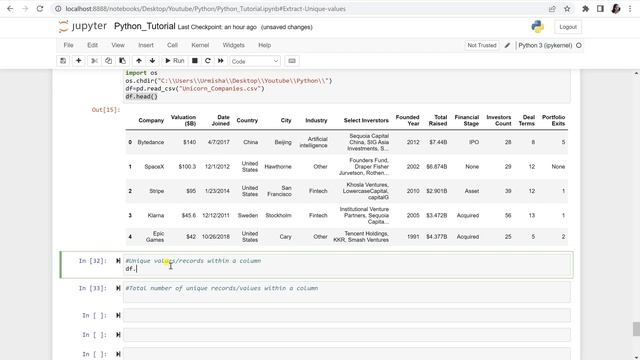Go back with browser back arrow
This screenshot has height=360, width=640.
(x=10, y=9)
